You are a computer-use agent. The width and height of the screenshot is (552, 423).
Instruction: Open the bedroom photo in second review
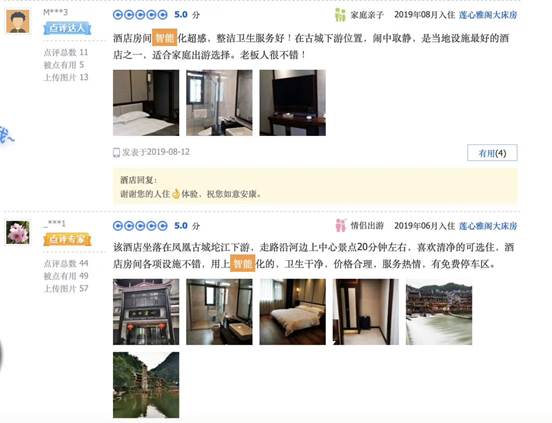click(293, 312)
